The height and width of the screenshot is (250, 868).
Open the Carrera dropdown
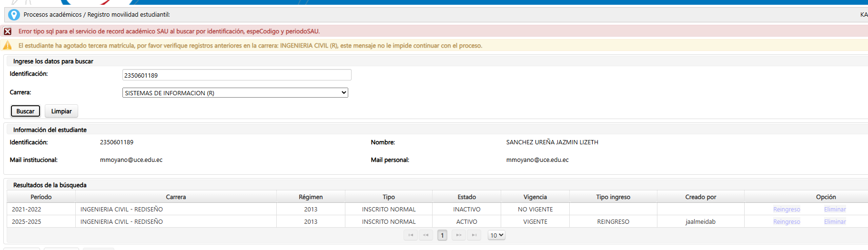[235, 93]
